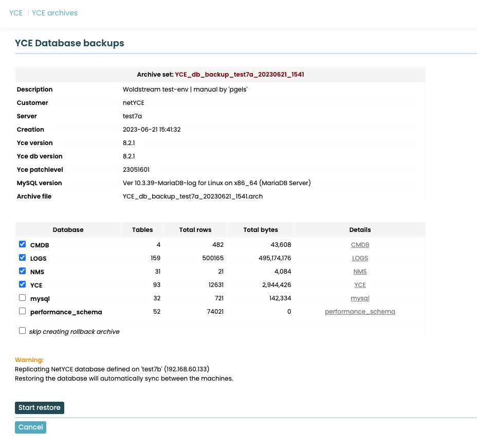View mysql details link
477x448 pixels.
pyautogui.click(x=360, y=298)
